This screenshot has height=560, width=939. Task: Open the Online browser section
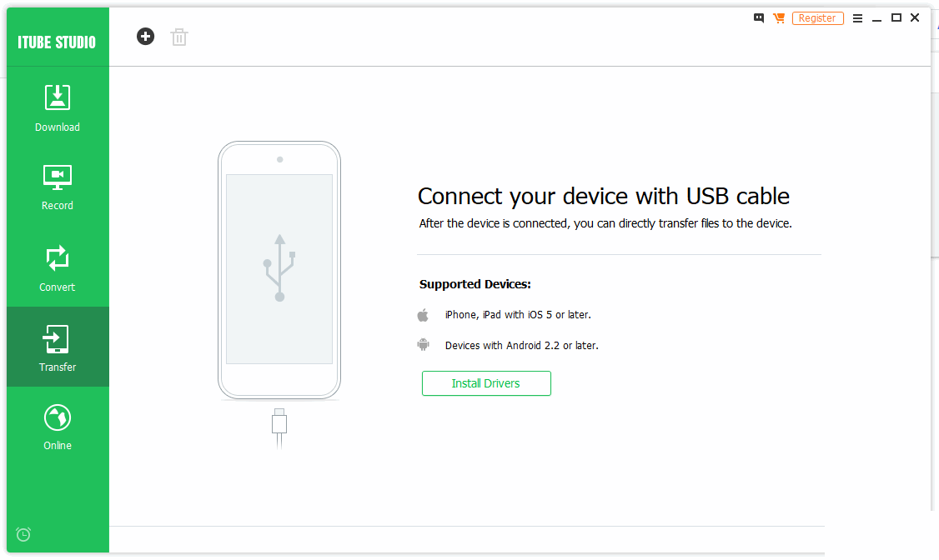click(58, 427)
